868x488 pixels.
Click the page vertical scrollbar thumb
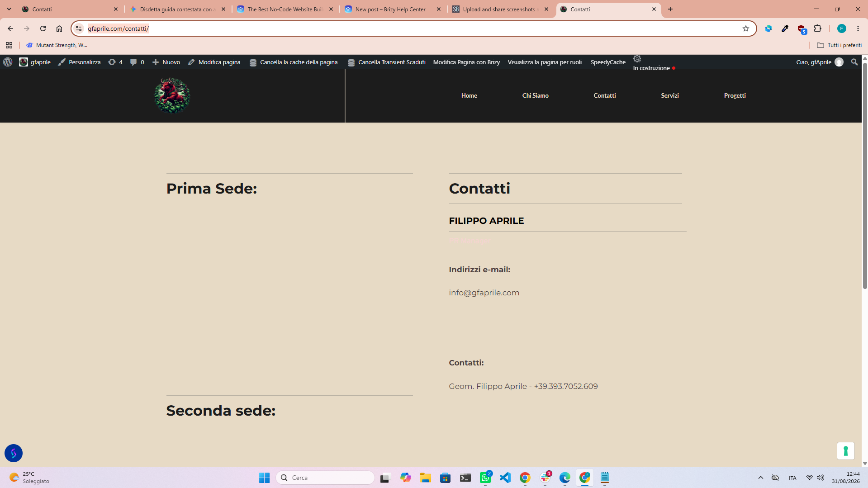point(865,175)
